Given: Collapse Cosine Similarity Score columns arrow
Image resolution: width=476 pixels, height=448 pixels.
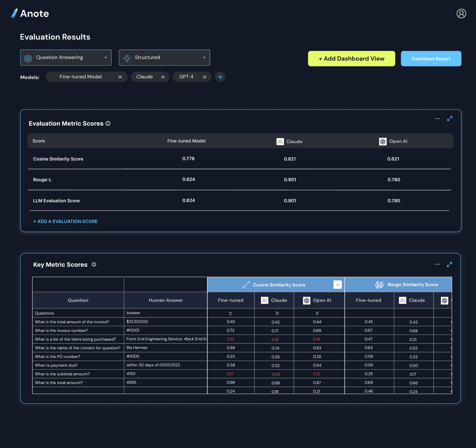Looking at the screenshot, I should point(337,284).
